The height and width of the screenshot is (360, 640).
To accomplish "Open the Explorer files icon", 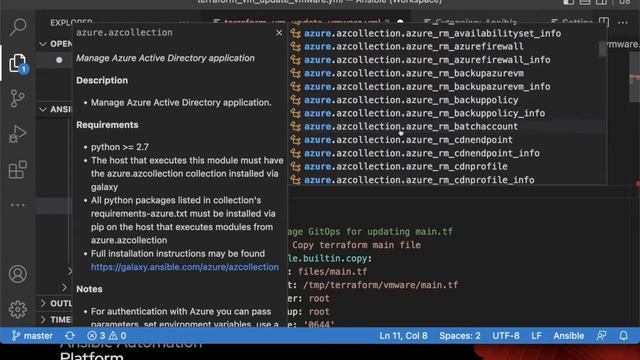I will (x=18, y=63).
